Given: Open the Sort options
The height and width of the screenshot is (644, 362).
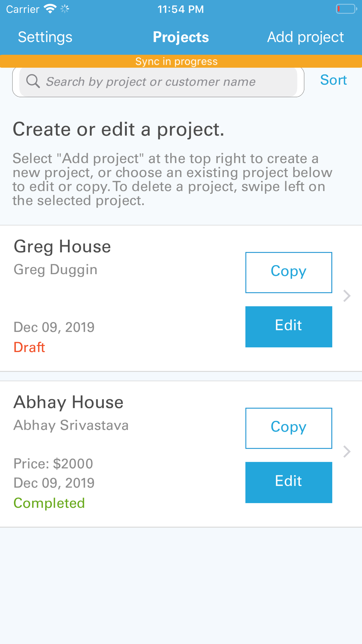Looking at the screenshot, I should [x=333, y=80].
